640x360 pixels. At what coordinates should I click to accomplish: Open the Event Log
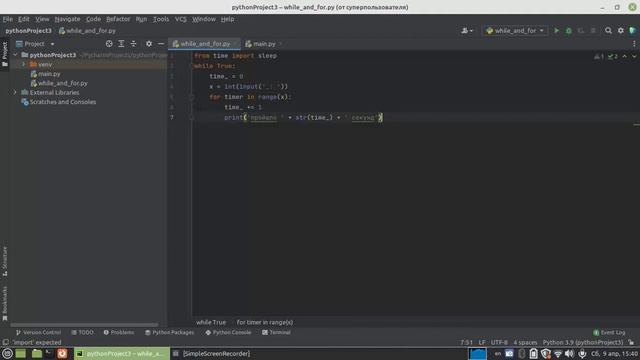click(x=609, y=332)
